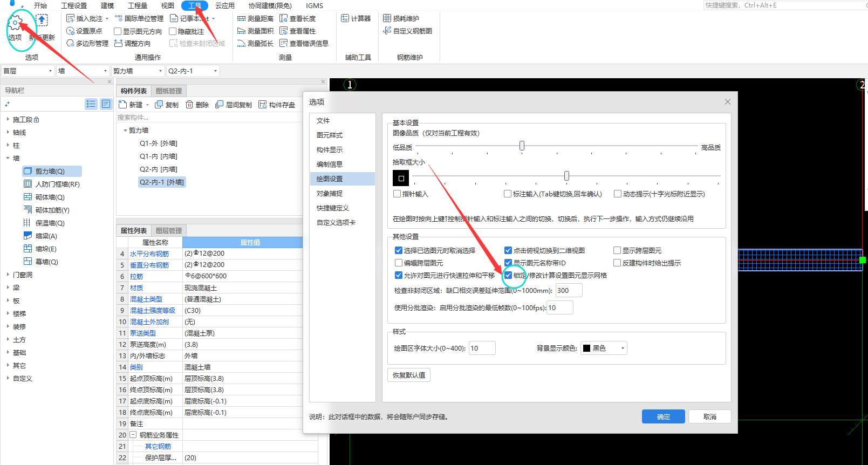Click the 查看错误信息 tool
This screenshot has width=868, height=465.
304,43
